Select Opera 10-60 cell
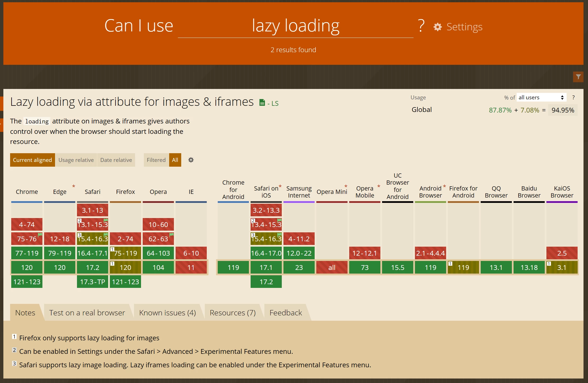This screenshot has height=383, width=588. [158, 224]
